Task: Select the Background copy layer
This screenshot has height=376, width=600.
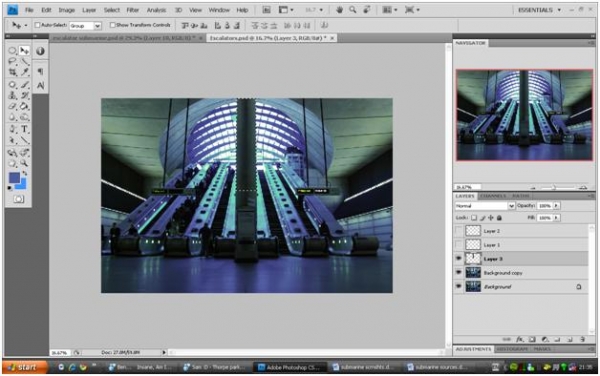Action: tap(521, 273)
